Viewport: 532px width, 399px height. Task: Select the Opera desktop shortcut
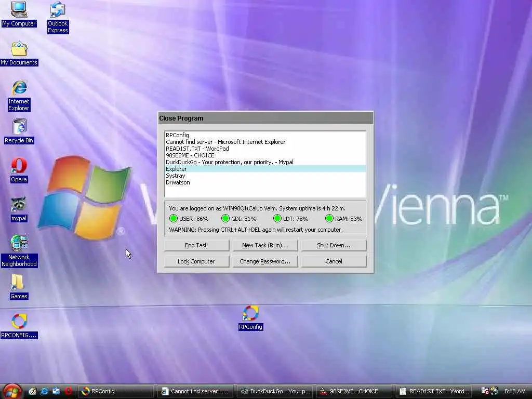click(x=19, y=170)
